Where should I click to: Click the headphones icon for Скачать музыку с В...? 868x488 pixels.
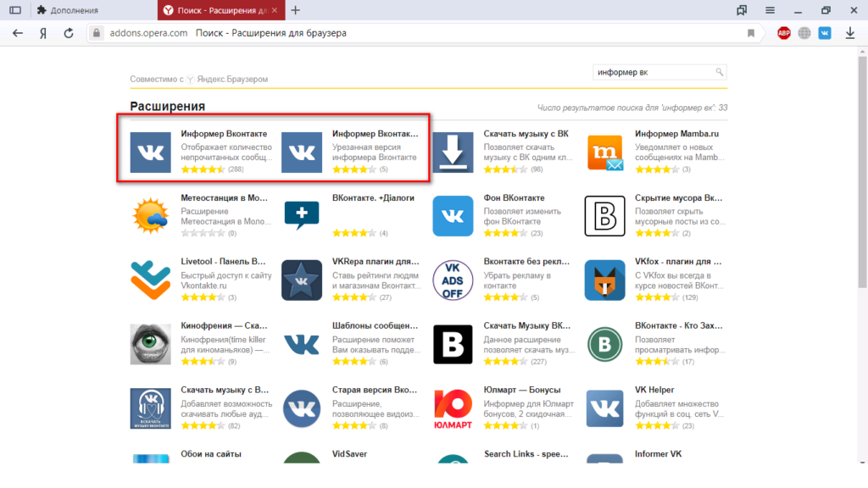[x=151, y=408]
